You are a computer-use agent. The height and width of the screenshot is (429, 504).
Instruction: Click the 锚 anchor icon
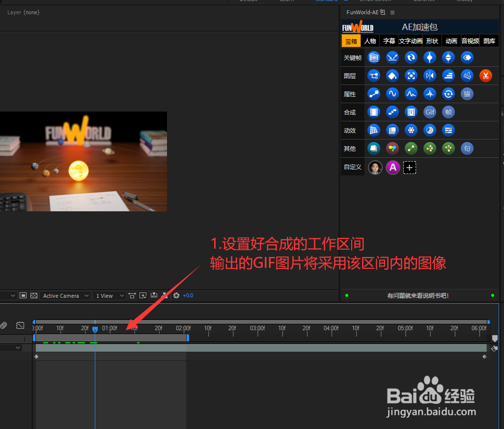point(467,94)
